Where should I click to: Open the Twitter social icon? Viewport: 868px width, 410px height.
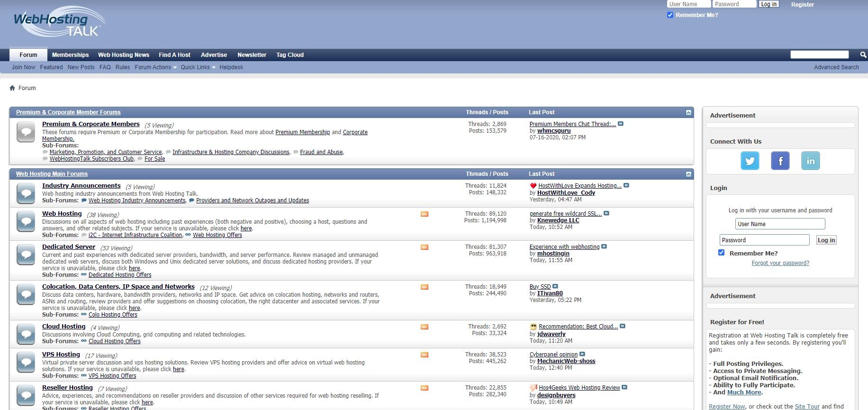click(750, 161)
